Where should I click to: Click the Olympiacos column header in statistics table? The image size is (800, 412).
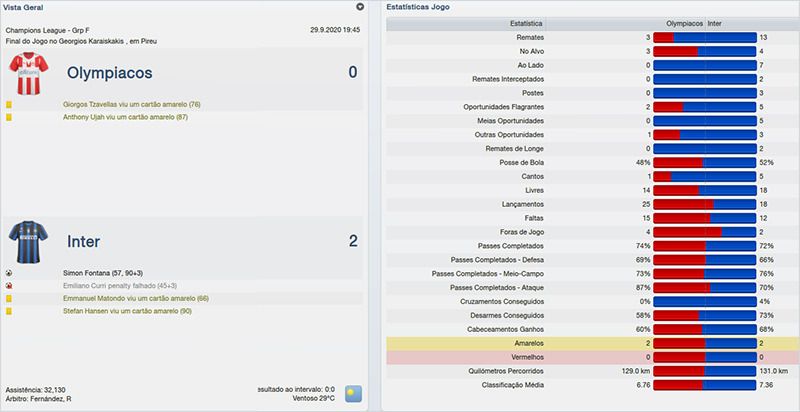683,21
